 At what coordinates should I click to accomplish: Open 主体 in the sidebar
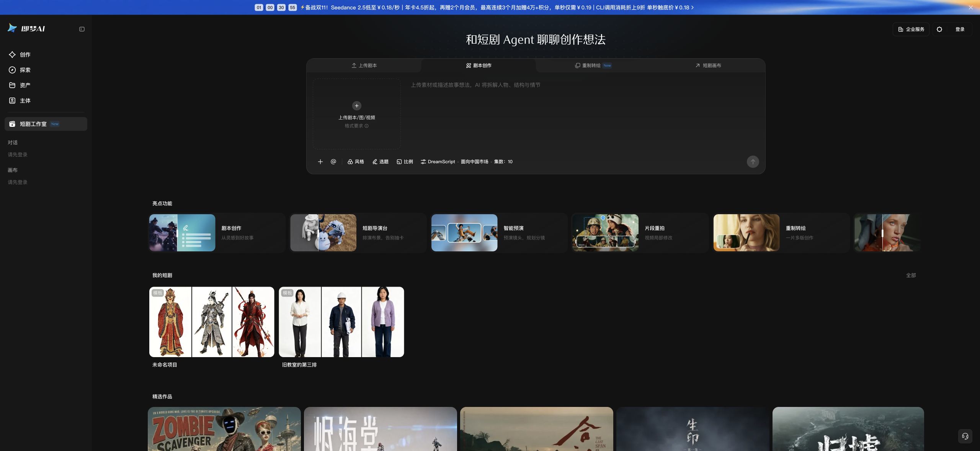[x=46, y=100]
